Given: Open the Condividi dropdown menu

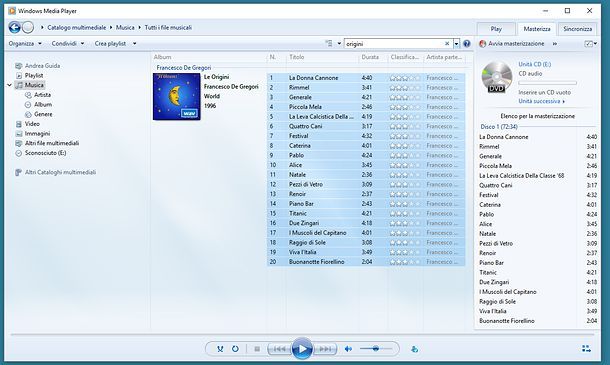Looking at the screenshot, I should coord(68,44).
